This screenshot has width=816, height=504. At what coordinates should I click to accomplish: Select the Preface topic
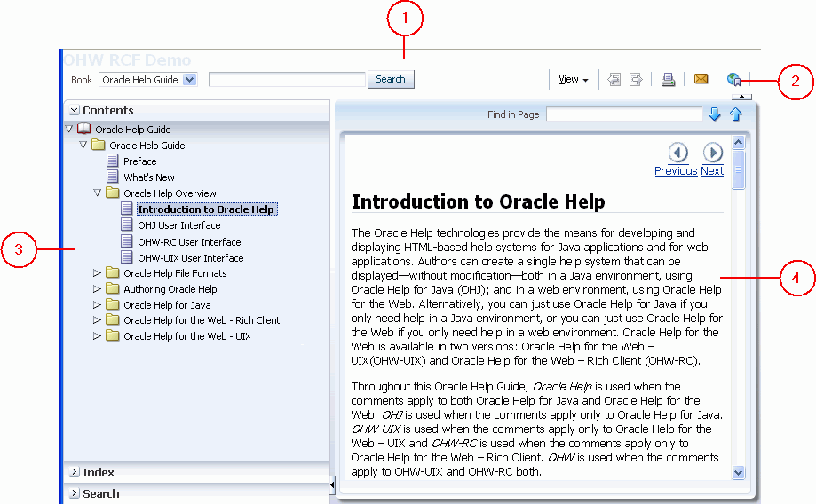140,161
